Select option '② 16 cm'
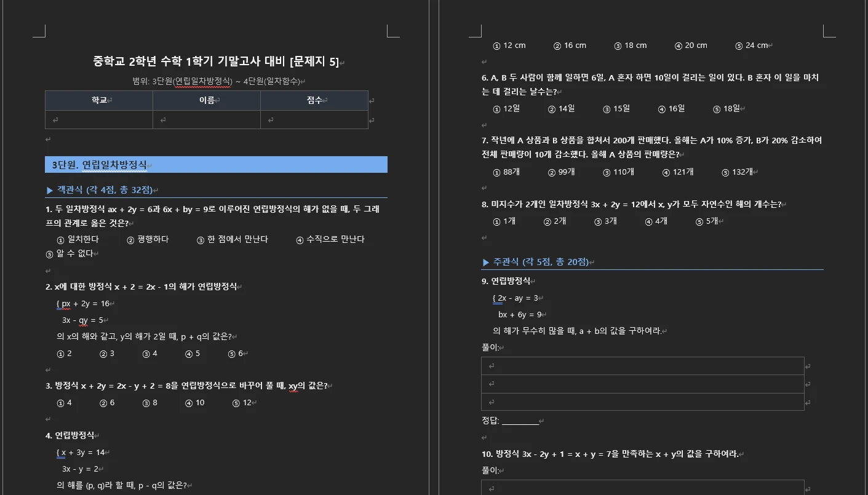 [x=570, y=46]
